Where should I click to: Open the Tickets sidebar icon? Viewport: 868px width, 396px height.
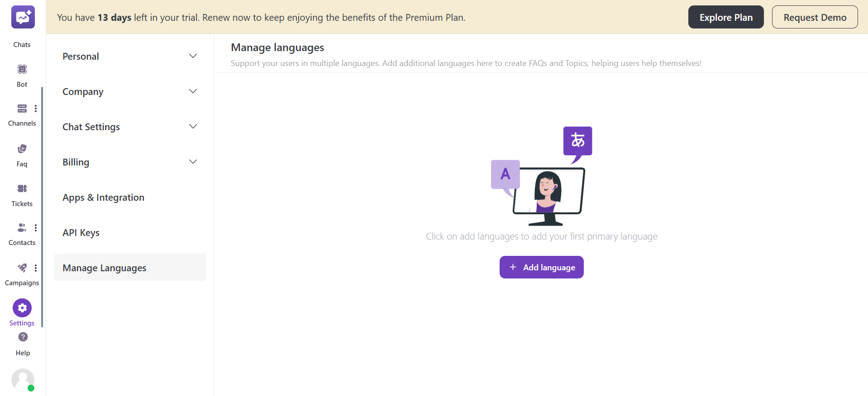(x=22, y=189)
